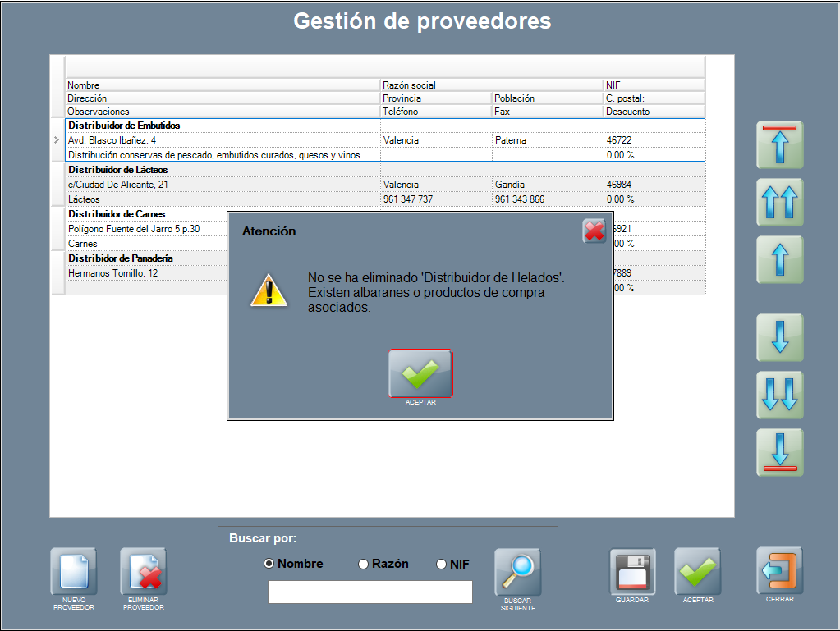840x631 pixels.
Task: Click the Buscar Siguiente magnifier icon
Action: point(517,573)
